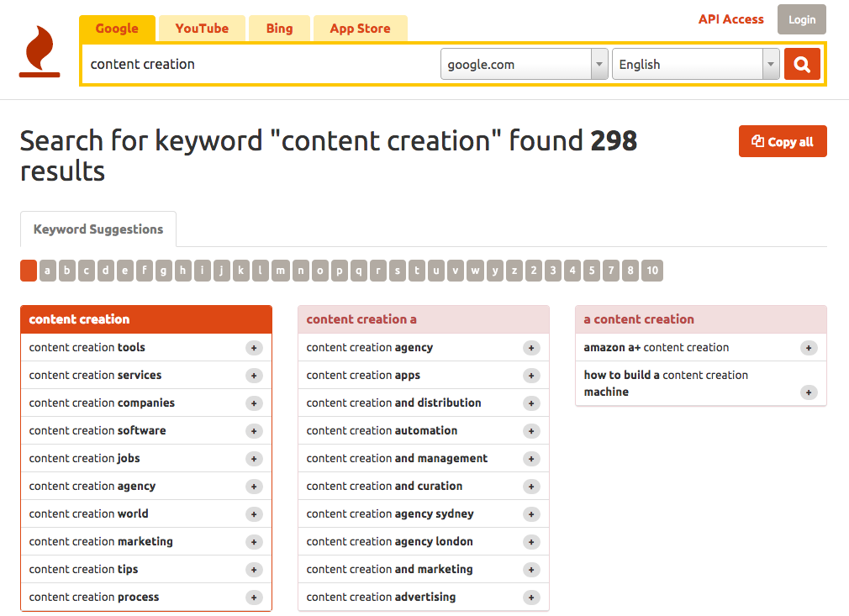Image resolution: width=849 pixels, height=616 pixels.
Task: Add 'content creation marketing' with plus icon
Action: tap(254, 542)
